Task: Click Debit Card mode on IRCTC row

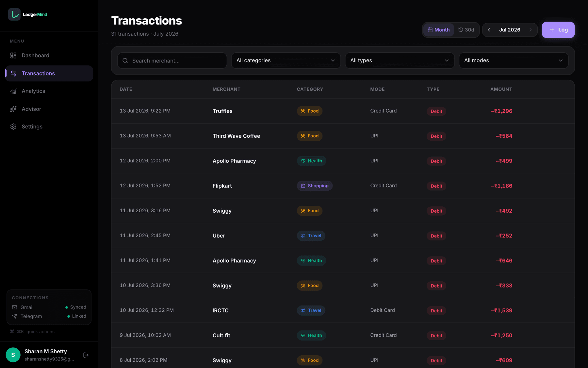Action: 382,310
